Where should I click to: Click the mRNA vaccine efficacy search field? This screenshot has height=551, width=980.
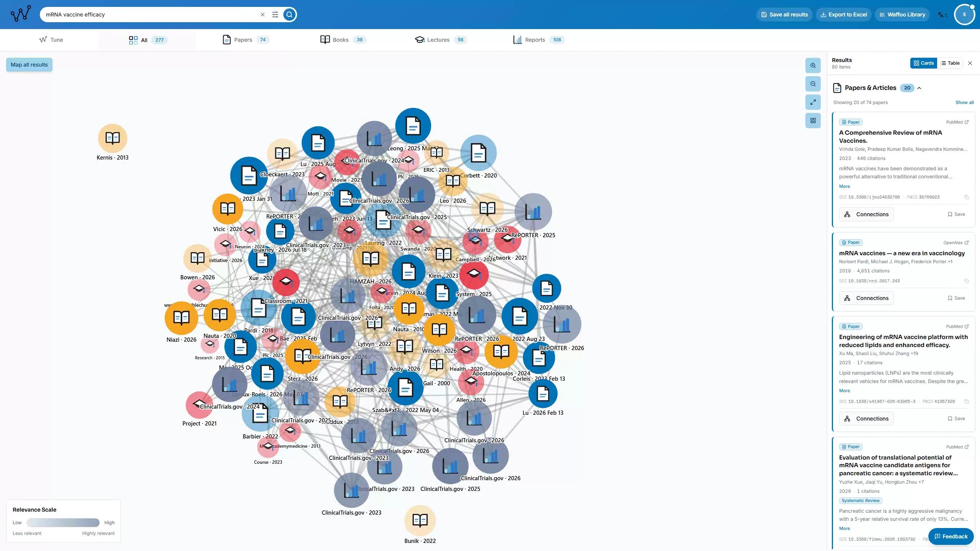pyautogui.click(x=151, y=15)
